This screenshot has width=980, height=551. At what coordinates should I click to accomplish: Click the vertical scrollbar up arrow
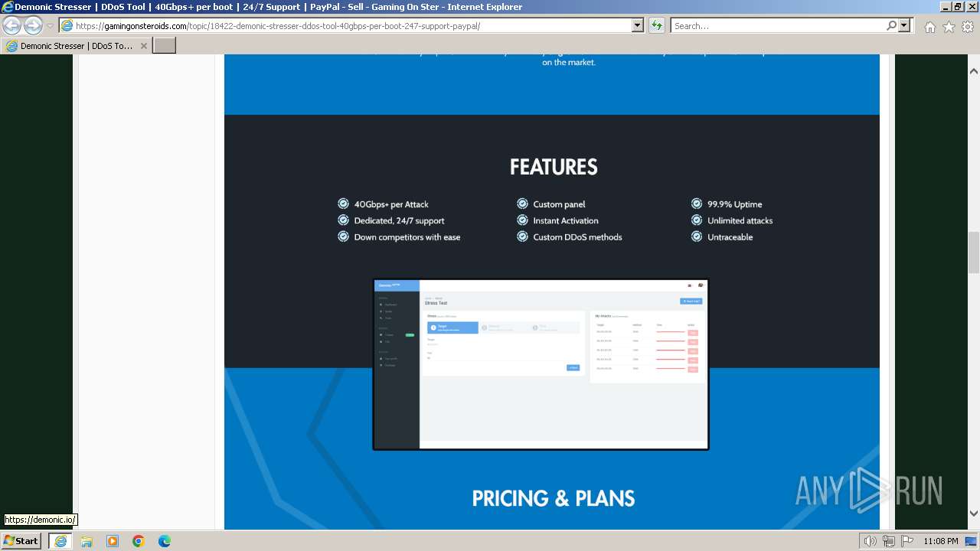coord(974,71)
